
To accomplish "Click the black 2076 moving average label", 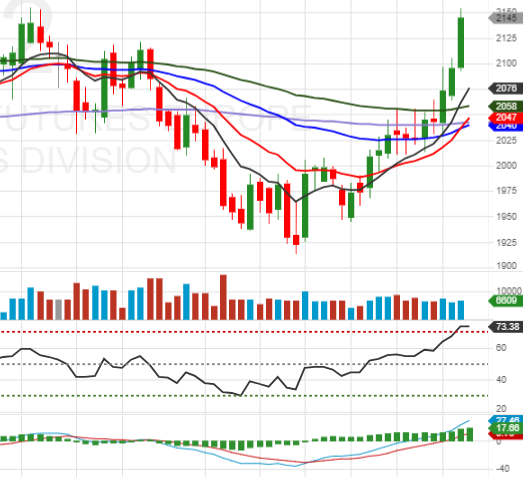I will (506, 88).
